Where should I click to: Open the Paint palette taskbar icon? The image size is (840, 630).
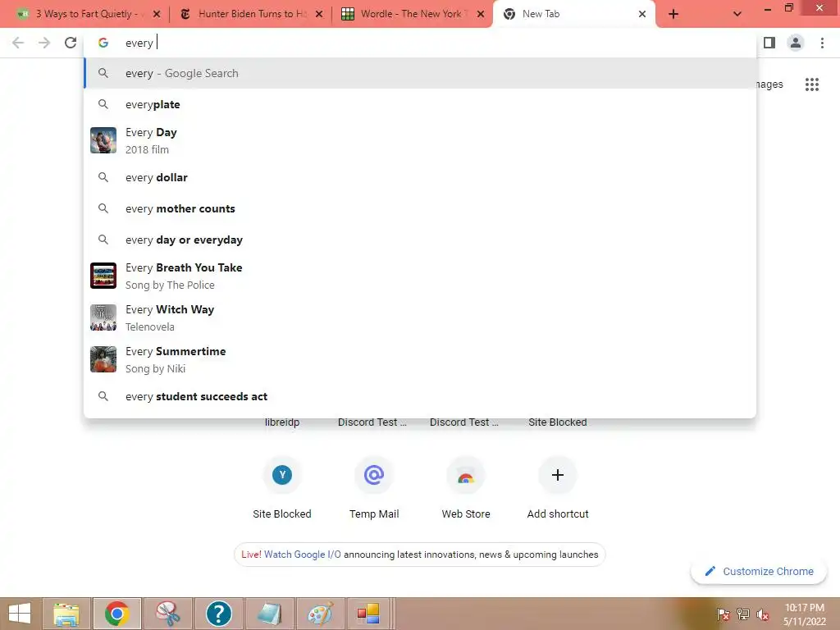coord(320,614)
